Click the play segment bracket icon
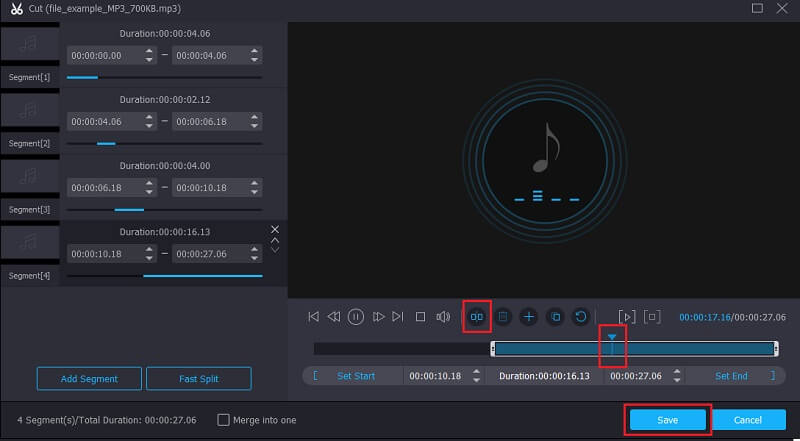Viewport: 800px width, 441px height. coord(627,317)
